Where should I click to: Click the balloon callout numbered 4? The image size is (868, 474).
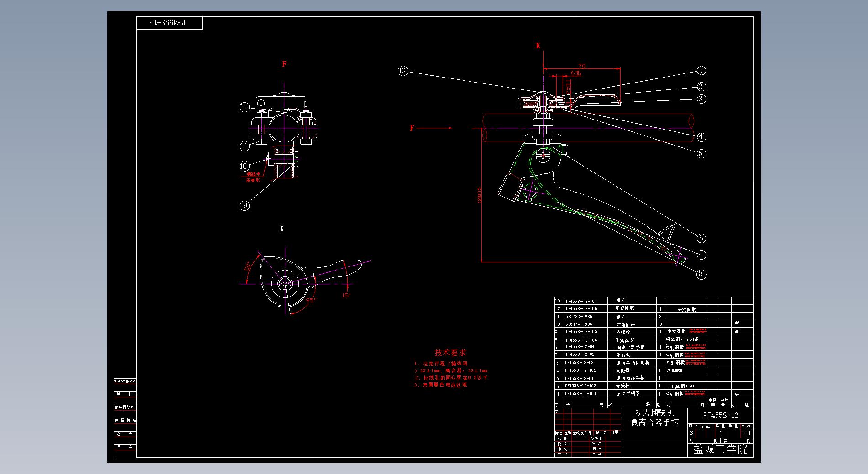click(701, 136)
